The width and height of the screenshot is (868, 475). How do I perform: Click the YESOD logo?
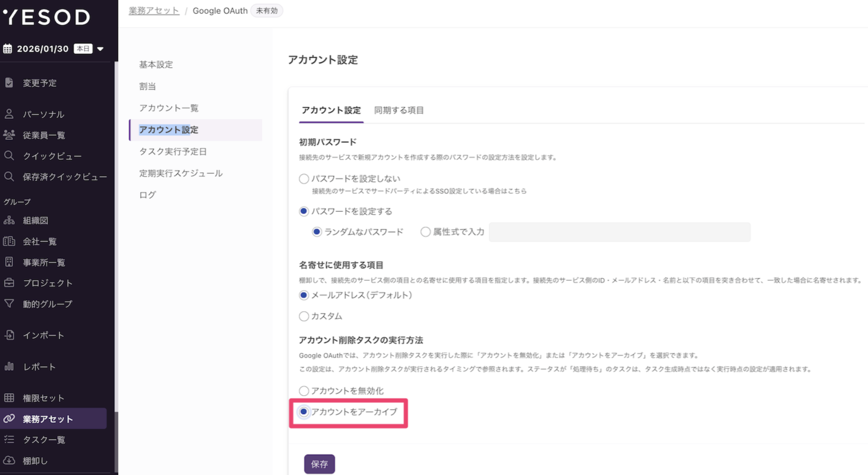point(47,17)
